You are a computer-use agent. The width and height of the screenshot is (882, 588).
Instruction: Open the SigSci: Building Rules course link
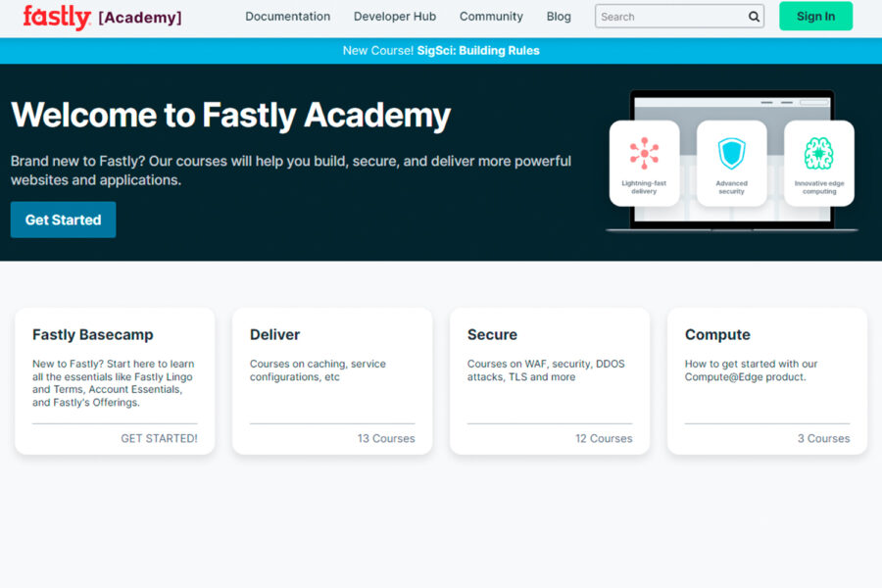point(478,51)
